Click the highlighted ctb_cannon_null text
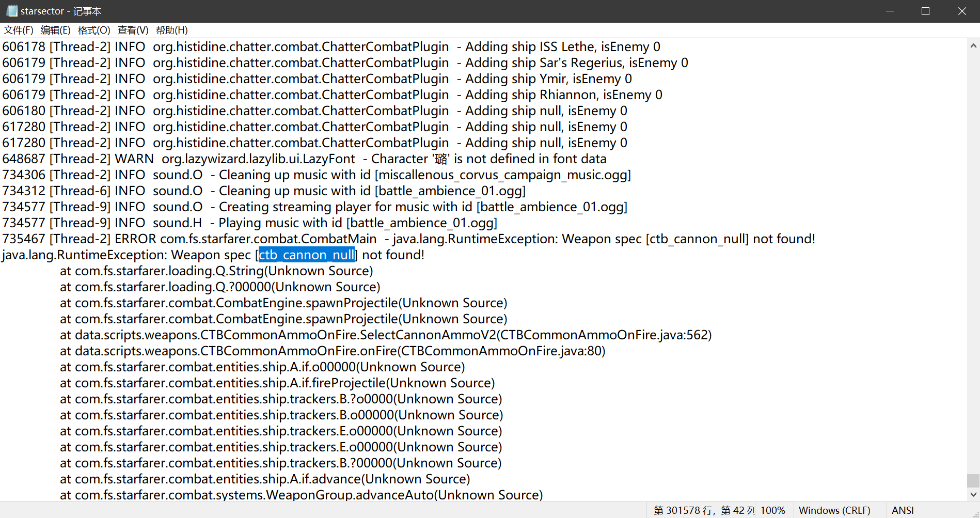The height and width of the screenshot is (518, 980). 307,255
